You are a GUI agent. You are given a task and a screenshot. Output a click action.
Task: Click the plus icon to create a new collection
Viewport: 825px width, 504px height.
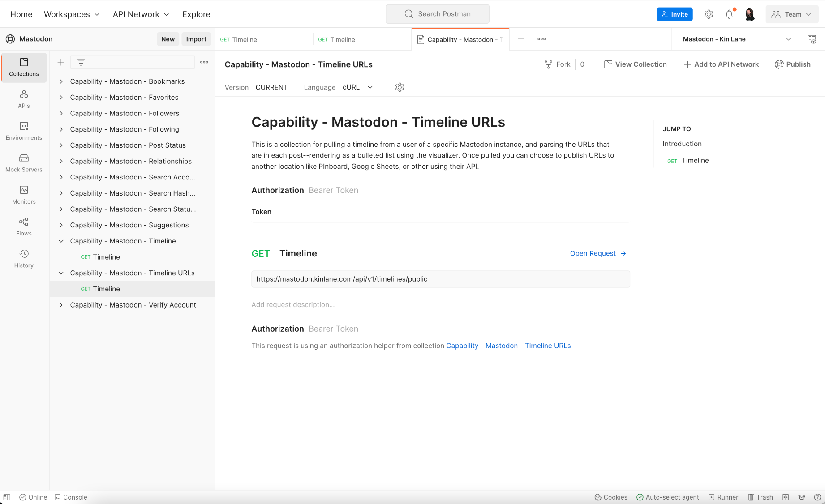pos(61,62)
